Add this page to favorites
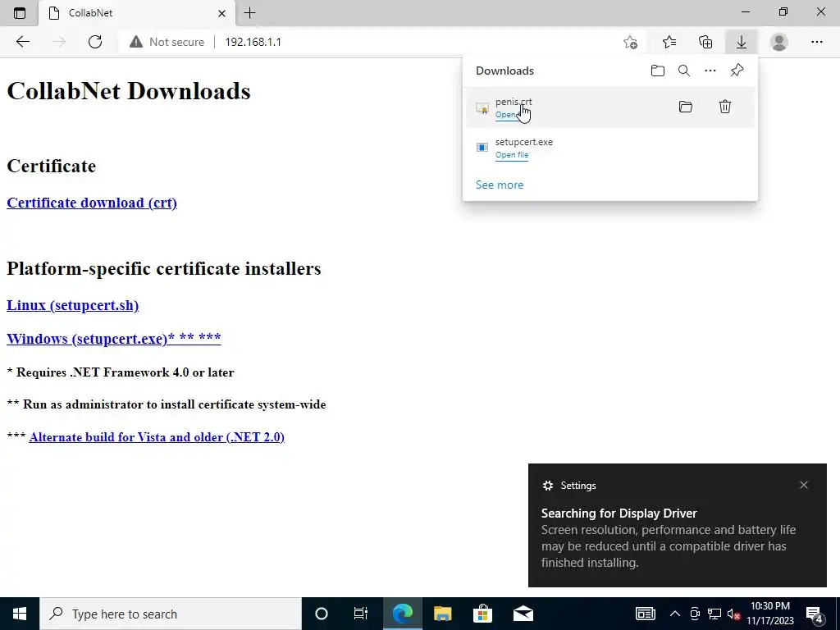Screen dimensions: 840x630 coord(631,42)
